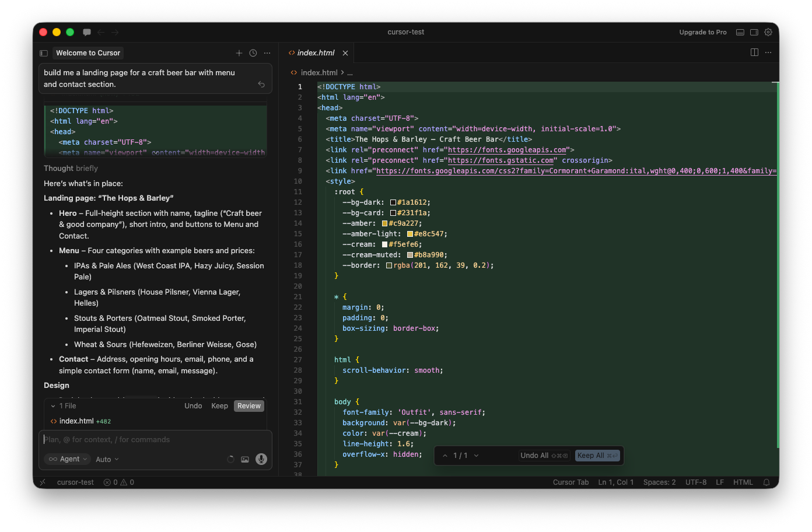Switch to the Welcome to Cursor tab
Viewport: 812px width, 532px height.
pos(87,52)
